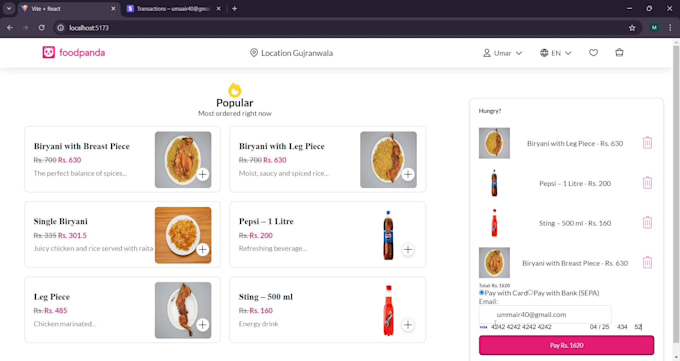Open Chrome profile avatar M
This screenshot has width=680, height=361.
pos(654,27)
